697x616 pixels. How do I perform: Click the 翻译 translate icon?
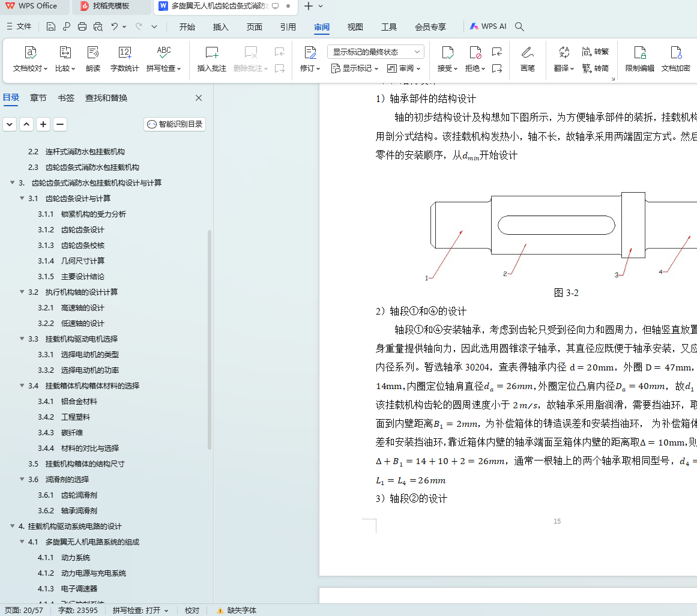[x=564, y=52]
